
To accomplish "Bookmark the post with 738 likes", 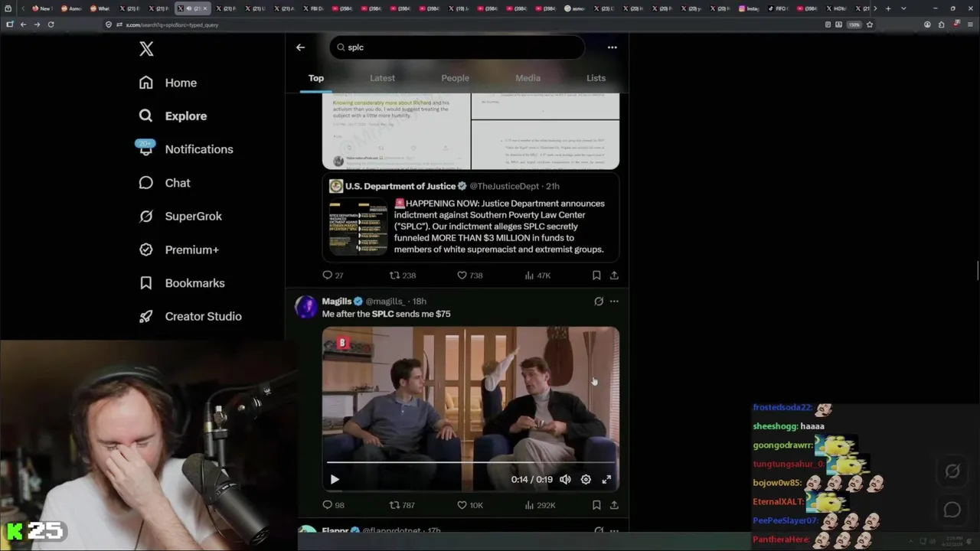I will [x=596, y=275].
